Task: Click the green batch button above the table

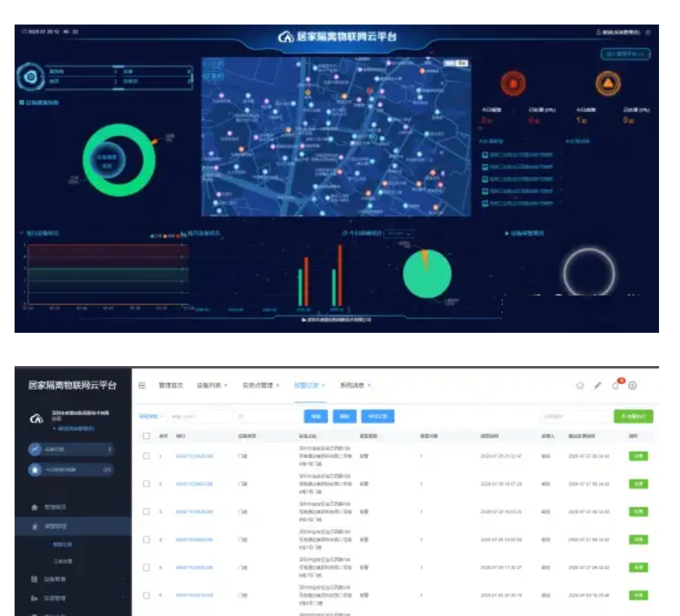Action: pos(634,416)
